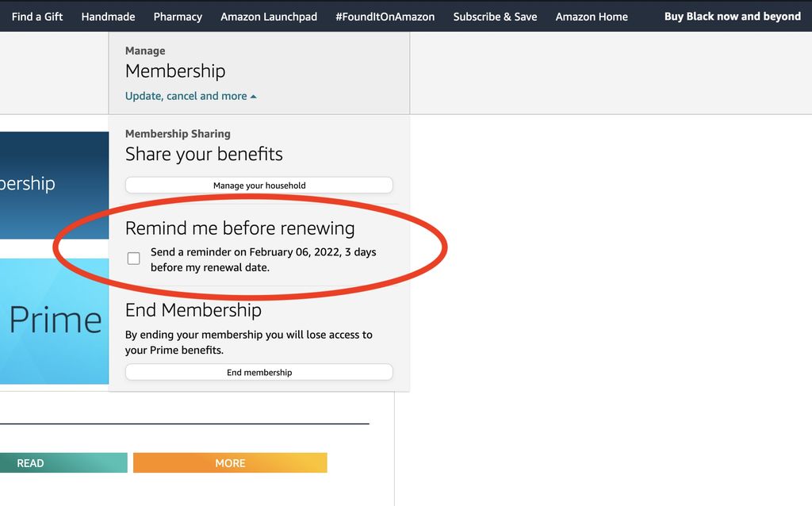Enable the renewal reminder checkbox
Image resolution: width=812 pixels, height=506 pixels.
point(133,258)
